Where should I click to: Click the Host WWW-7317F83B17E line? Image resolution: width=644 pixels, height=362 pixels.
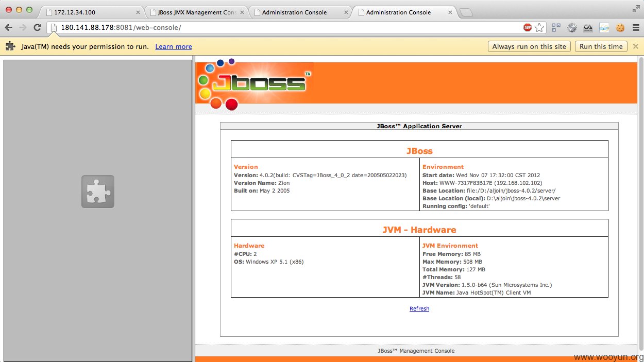pos(482,183)
